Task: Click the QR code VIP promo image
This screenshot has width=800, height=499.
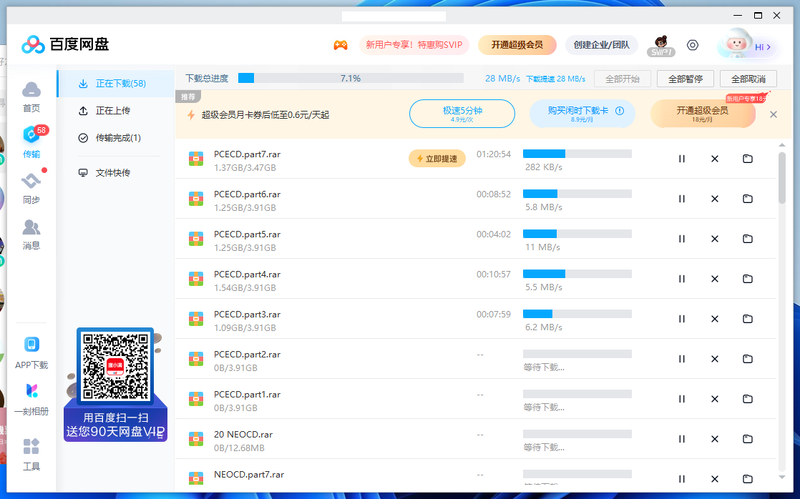Action: pos(115,385)
